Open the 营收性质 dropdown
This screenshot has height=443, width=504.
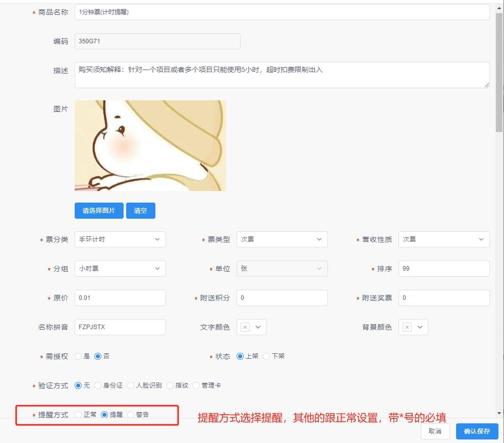click(444, 239)
